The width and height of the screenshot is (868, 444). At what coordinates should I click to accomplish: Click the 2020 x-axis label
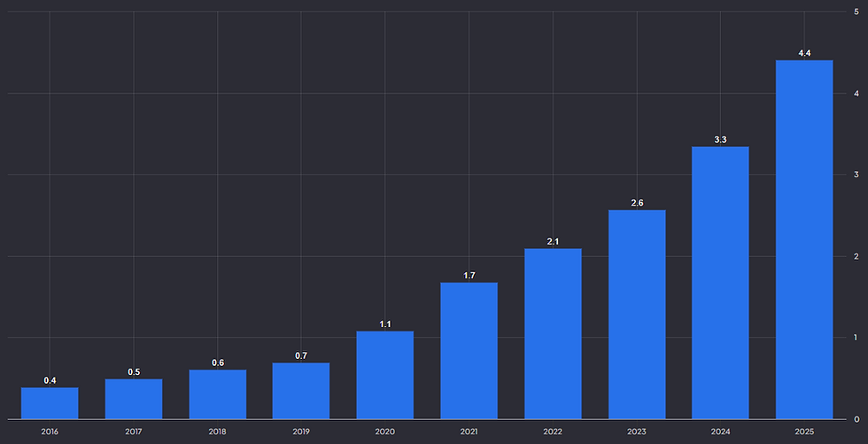[x=385, y=432]
